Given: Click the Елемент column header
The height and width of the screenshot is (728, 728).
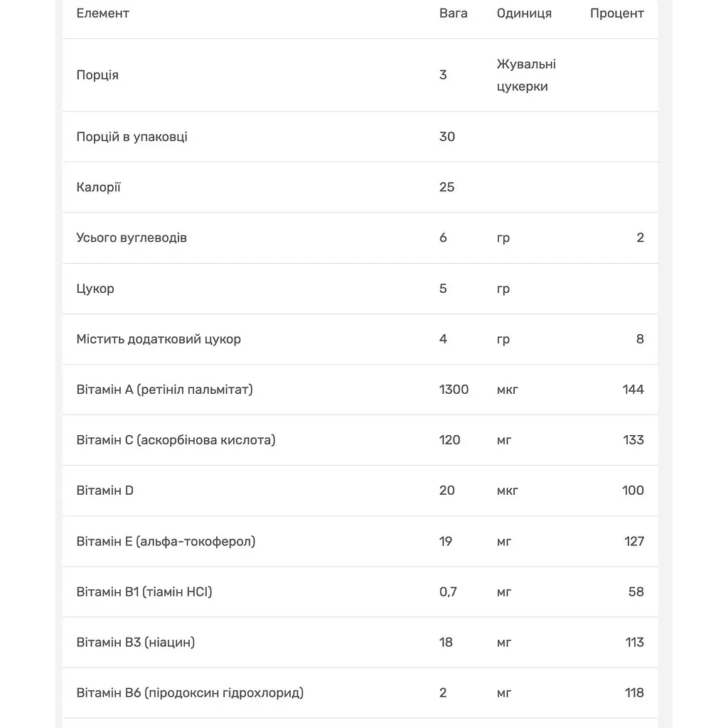Looking at the screenshot, I should 102,14.
